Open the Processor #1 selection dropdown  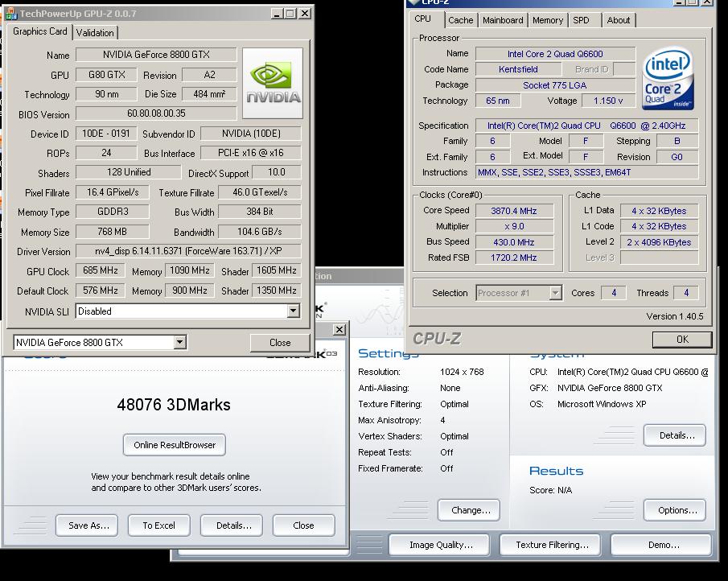coord(555,293)
